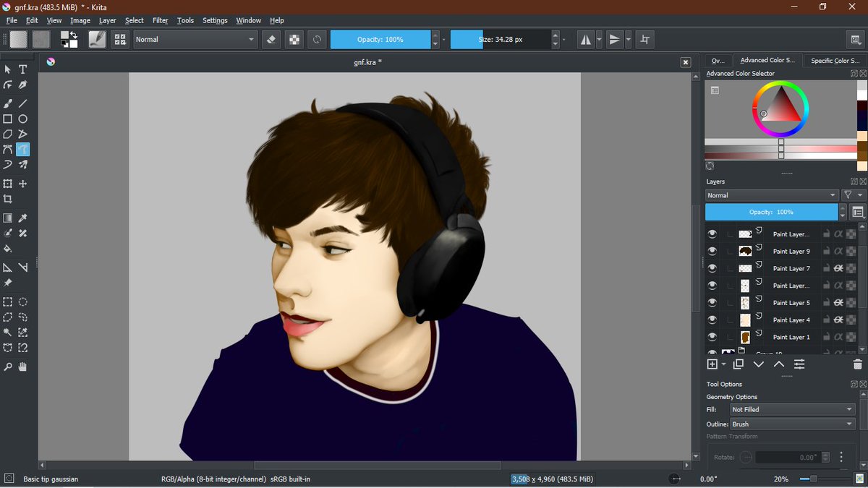Toggle wrap-around mode button
The width and height of the screenshot is (868, 488).
click(645, 39)
